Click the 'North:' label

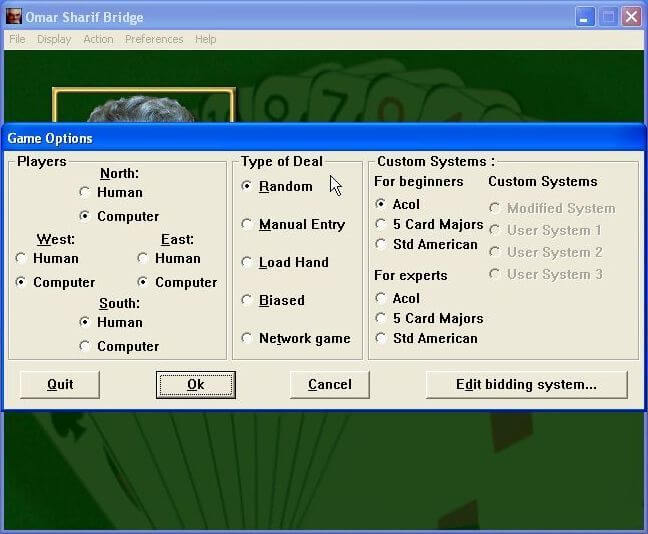119,173
